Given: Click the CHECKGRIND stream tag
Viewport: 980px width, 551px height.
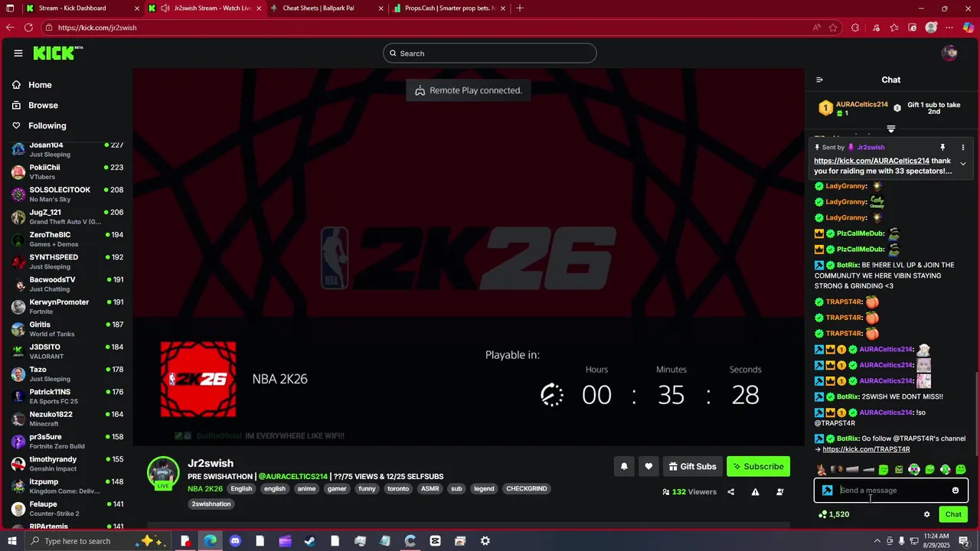Looking at the screenshot, I should (526, 488).
